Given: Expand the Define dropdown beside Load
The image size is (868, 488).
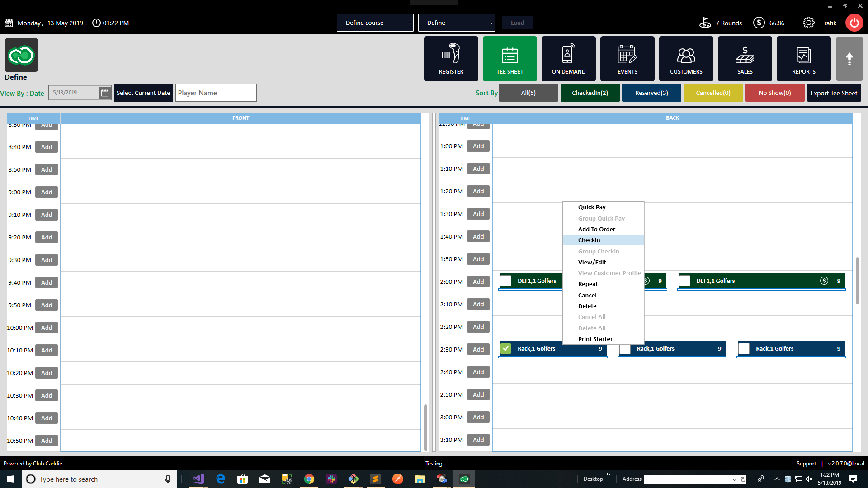Looking at the screenshot, I should coord(456,23).
